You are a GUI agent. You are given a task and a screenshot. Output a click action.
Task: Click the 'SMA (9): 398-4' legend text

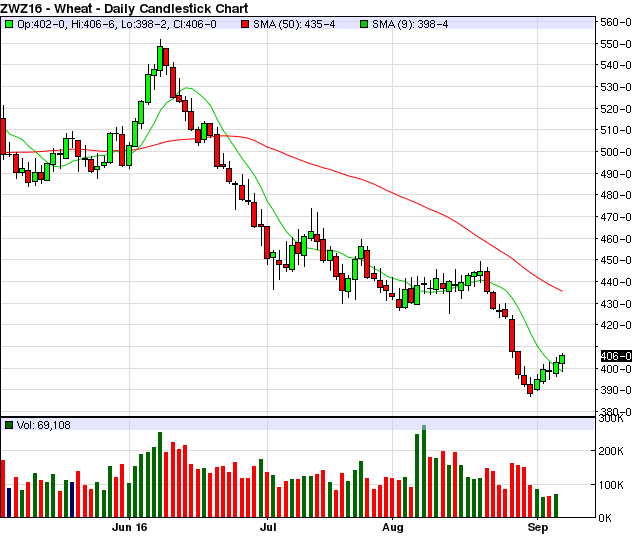point(410,24)
